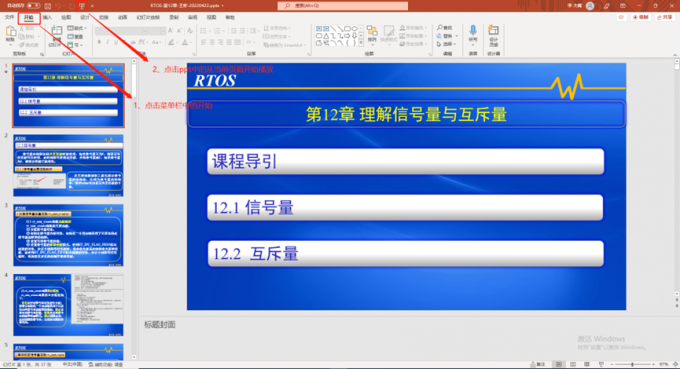
Task: Click the Save icon in quick access toolbar
Action: (x=48, y=6)
